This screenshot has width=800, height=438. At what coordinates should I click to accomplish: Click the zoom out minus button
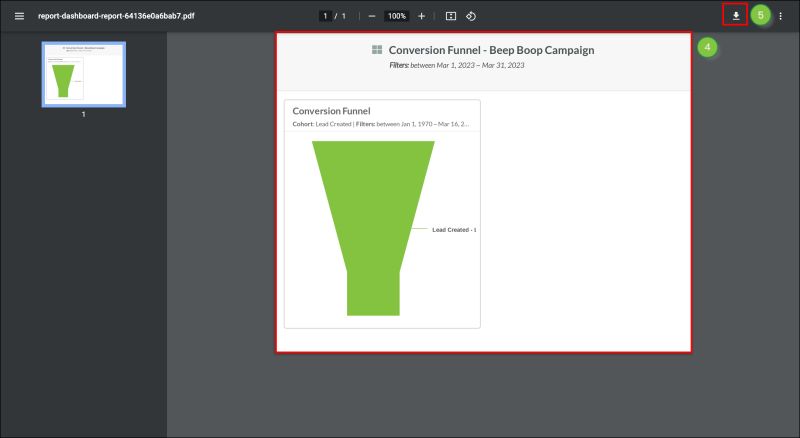coord(372,16)
